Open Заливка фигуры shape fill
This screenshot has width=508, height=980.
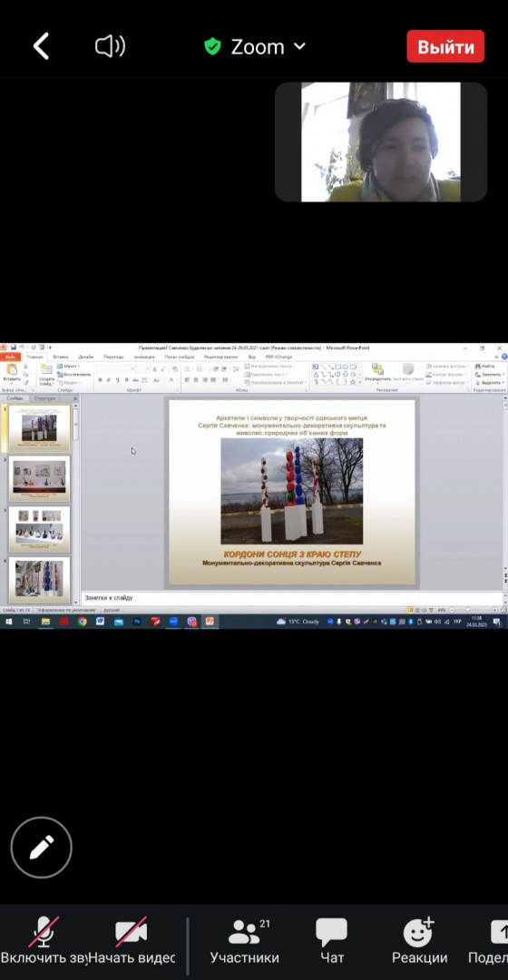(x=447, y=367)
